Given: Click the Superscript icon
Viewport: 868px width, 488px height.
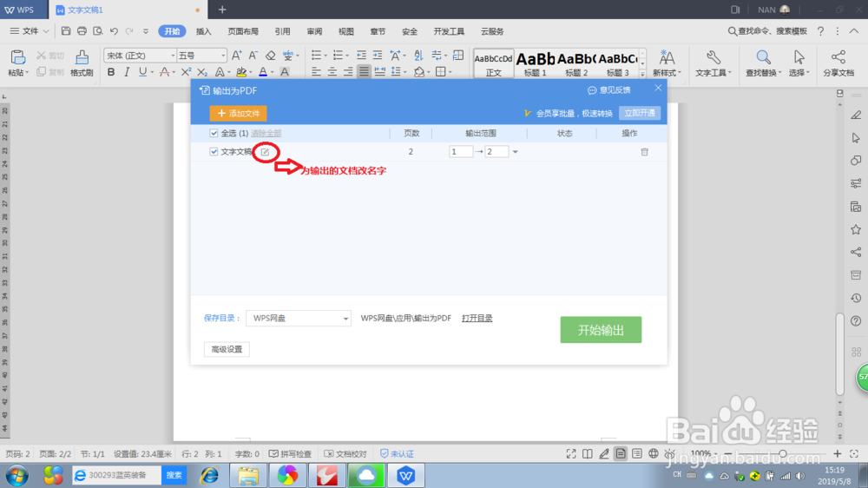Looking at the screenshot, I should point(186,72).
